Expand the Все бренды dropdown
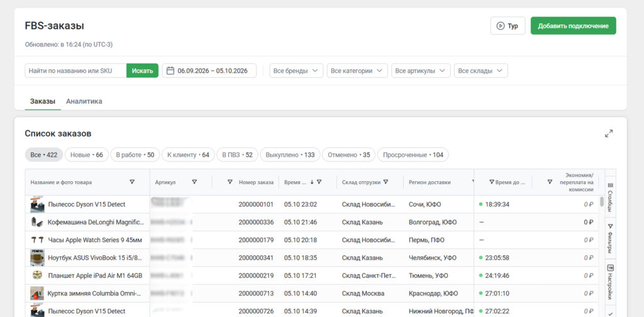 pos(296,70)
